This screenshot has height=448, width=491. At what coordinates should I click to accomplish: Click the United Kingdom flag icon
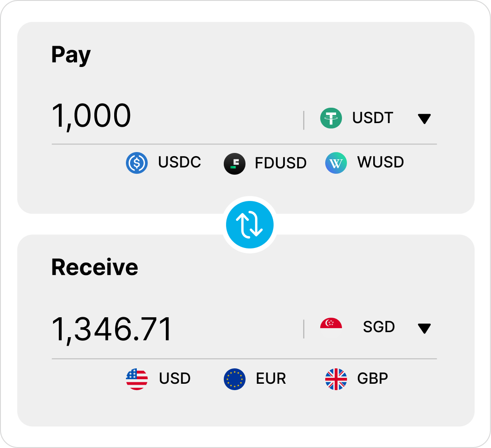coord(336,379)
